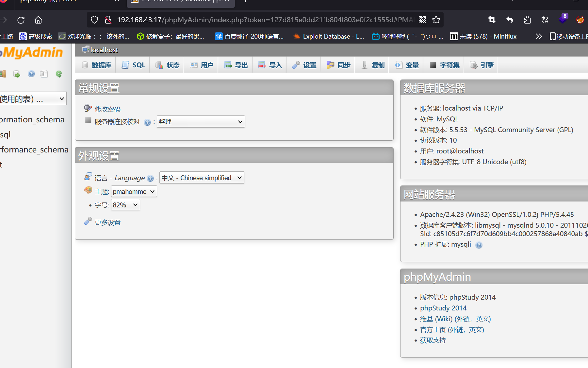Open the extensions puzzle icon
Viewport: 588px width, 368px height.
coord(527,20)
